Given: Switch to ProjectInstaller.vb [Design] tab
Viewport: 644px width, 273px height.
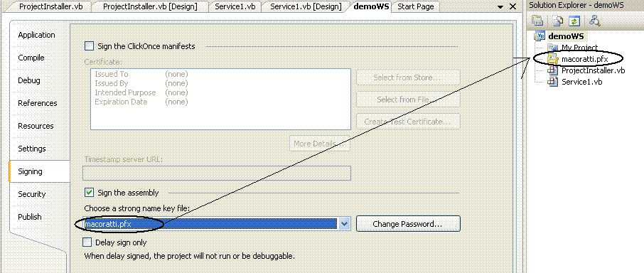Looking at the screenshot, I should 150,6.
